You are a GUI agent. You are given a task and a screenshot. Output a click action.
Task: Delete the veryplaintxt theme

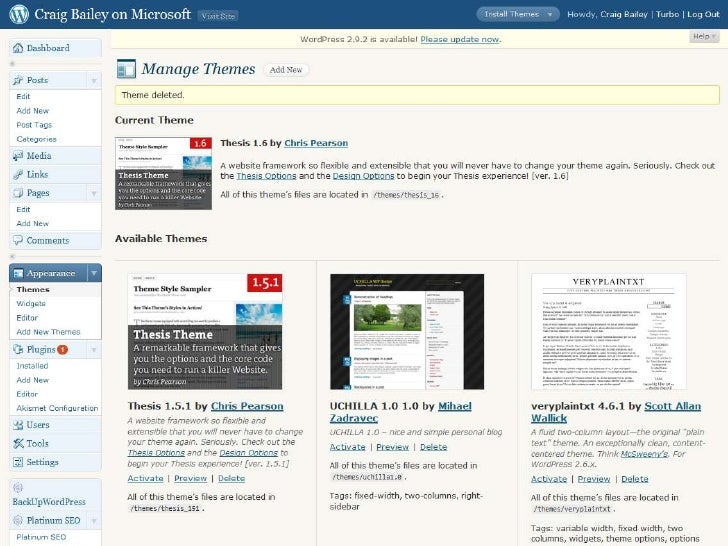pos(635,479)
